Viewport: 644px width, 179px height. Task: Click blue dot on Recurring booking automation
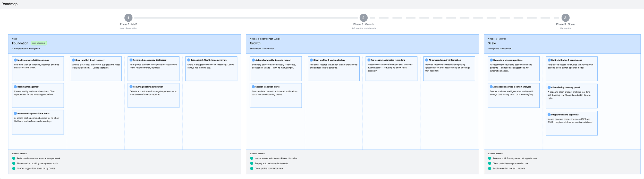[131, 87]
